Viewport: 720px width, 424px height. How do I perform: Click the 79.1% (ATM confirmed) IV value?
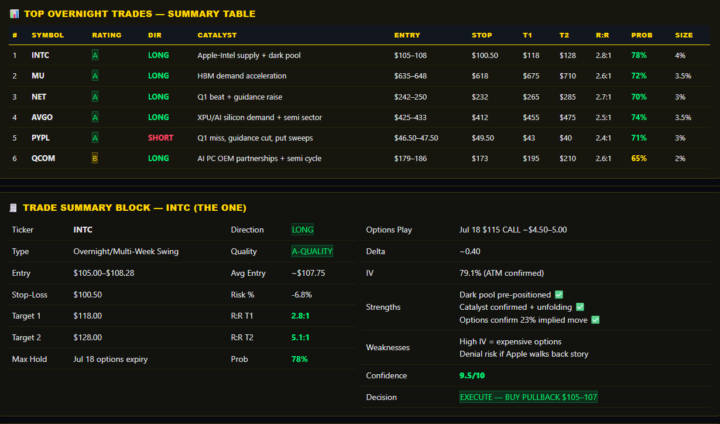tap(501, 273)
